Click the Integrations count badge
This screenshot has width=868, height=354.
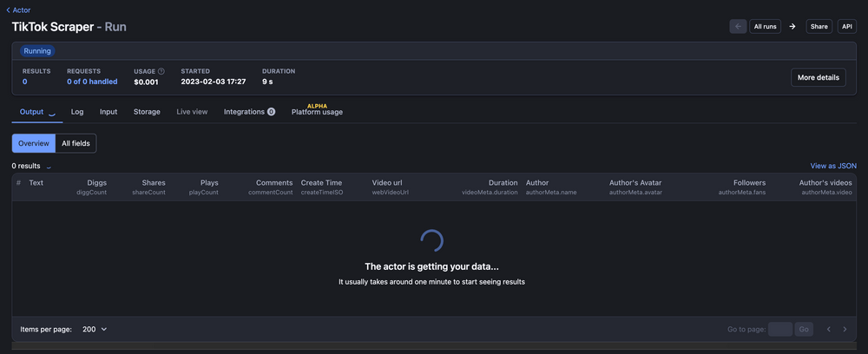pos(271,112)
